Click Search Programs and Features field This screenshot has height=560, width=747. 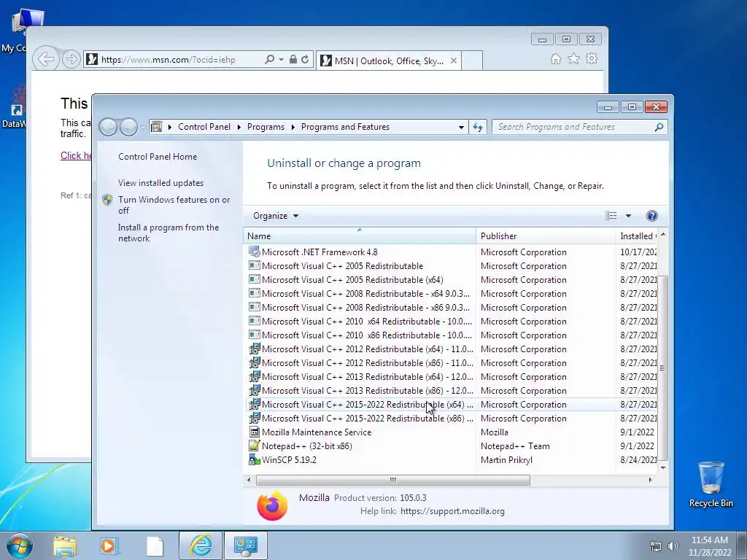(x=573, y=127)
